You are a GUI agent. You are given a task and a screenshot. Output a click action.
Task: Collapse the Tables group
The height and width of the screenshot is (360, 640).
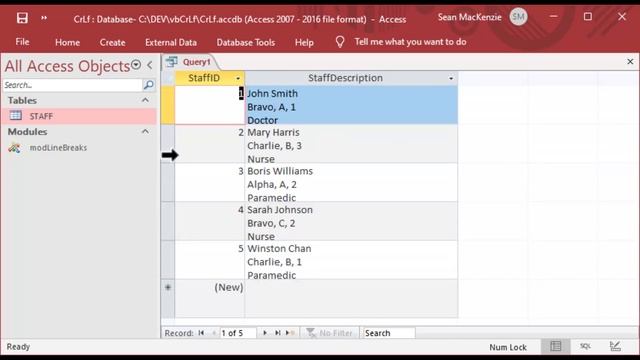(x=145, y=100)
